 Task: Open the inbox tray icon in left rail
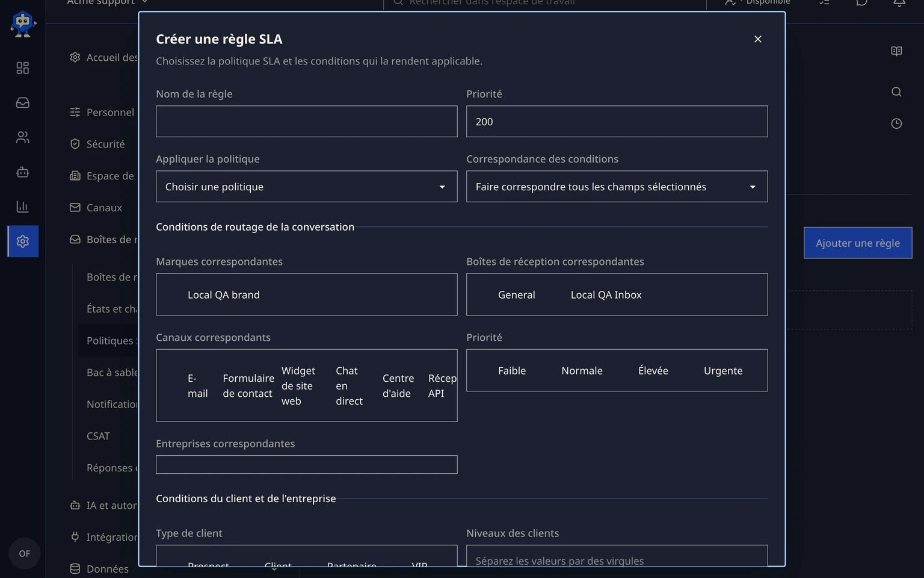pos(23,103)
